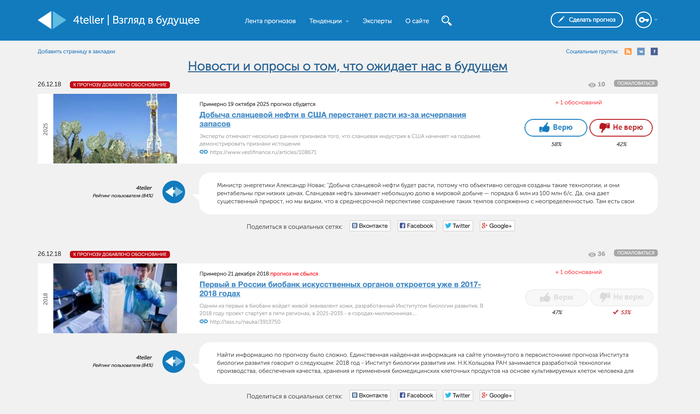Vote "Верю" on shale oil forecast
The image size is (700, 414).
555,128
